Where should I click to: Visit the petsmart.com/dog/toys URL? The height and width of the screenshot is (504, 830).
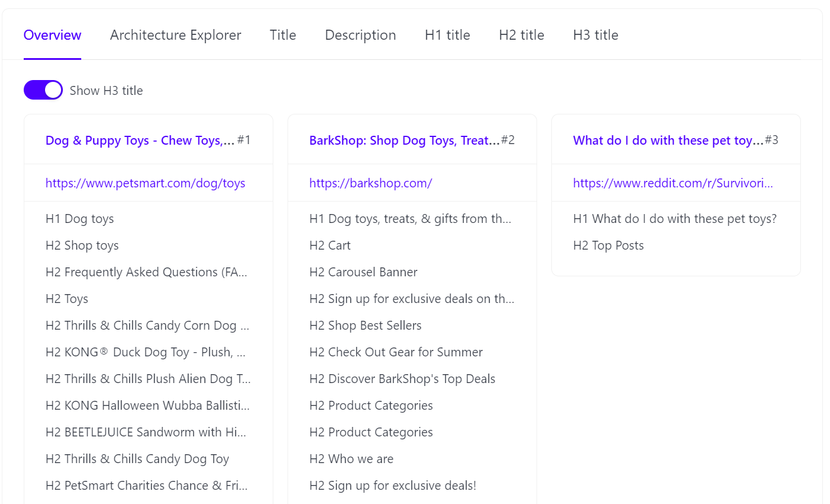click(145, 183)
